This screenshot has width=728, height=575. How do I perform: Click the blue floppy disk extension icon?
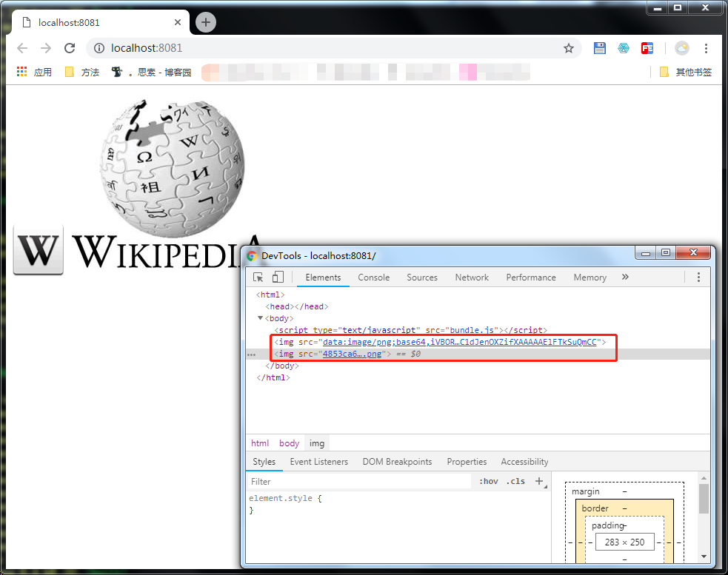pos(599,48)
